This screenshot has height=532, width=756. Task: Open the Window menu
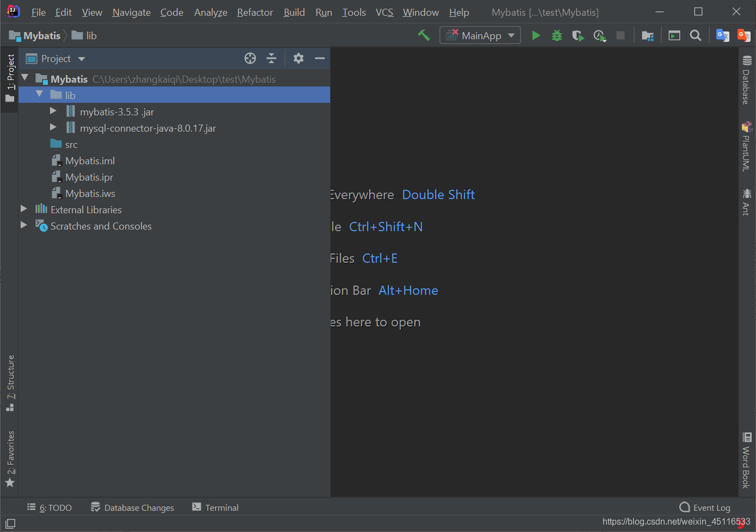coord(420,12)
